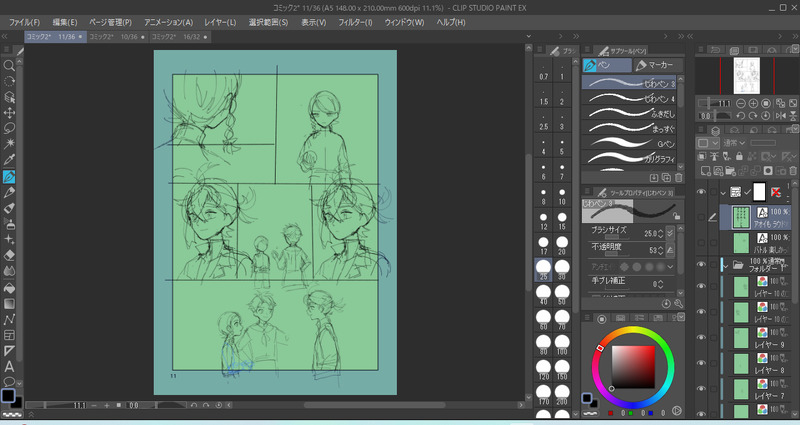Toggle brush shape lock icon in tool property
Viewport: 800px width, 425px height.
pos(676,216)
